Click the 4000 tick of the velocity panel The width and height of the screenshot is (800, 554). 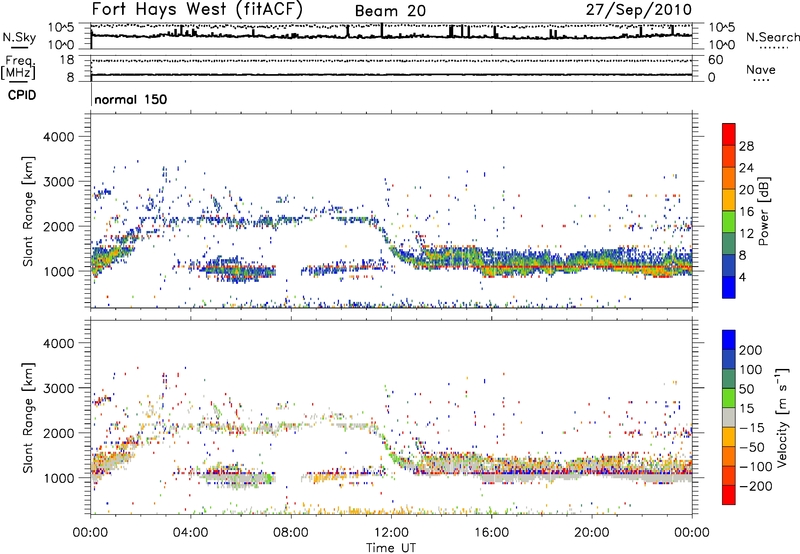pos(58,343)
